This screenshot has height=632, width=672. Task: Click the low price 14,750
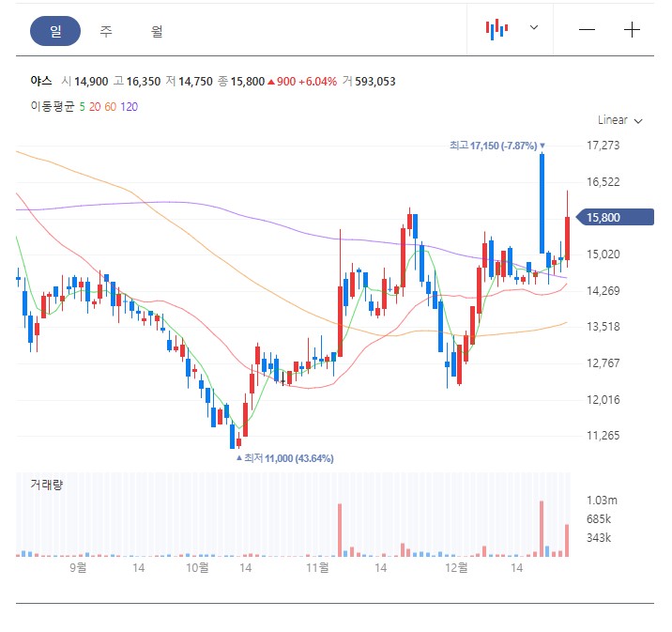(195, 82)
